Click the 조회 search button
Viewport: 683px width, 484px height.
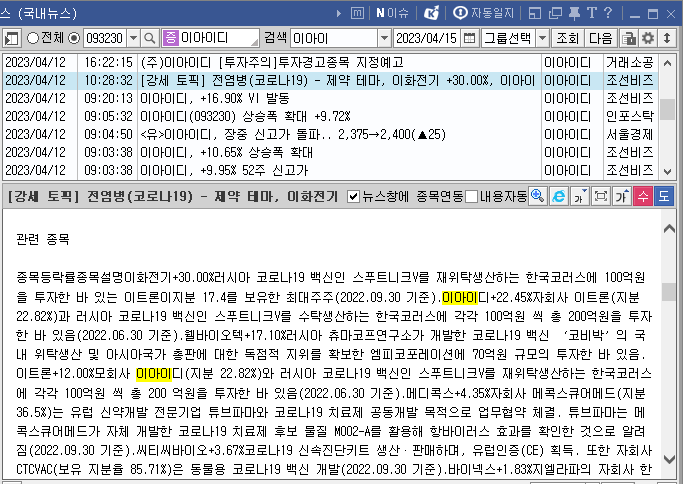tap(567, 38)
